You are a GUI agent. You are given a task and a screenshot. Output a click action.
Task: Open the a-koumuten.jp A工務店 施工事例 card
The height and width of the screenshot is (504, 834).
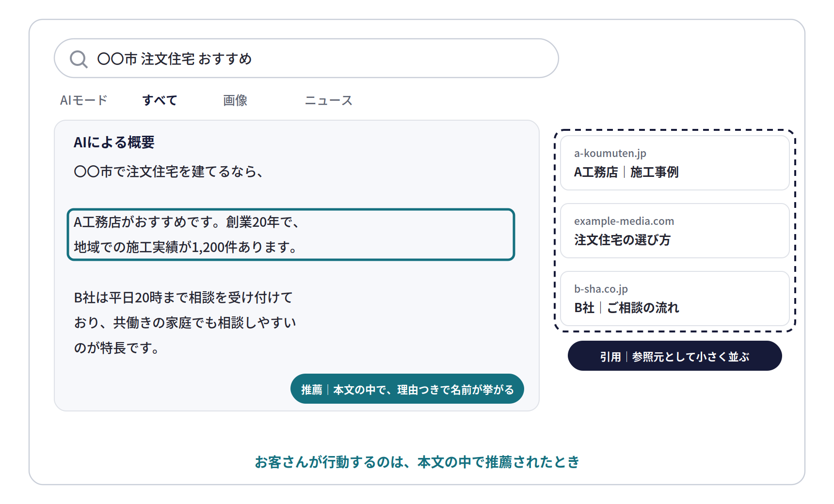click(x=675, y=163)
